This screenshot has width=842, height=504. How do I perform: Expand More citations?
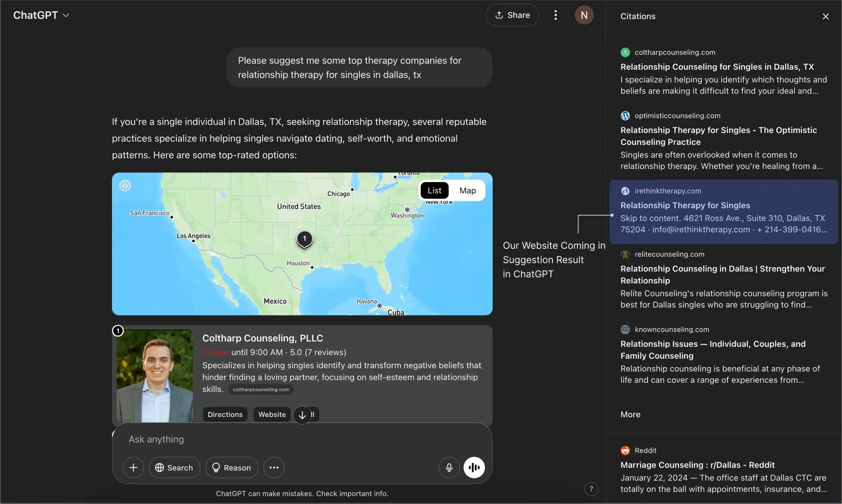tap(631, 414)
